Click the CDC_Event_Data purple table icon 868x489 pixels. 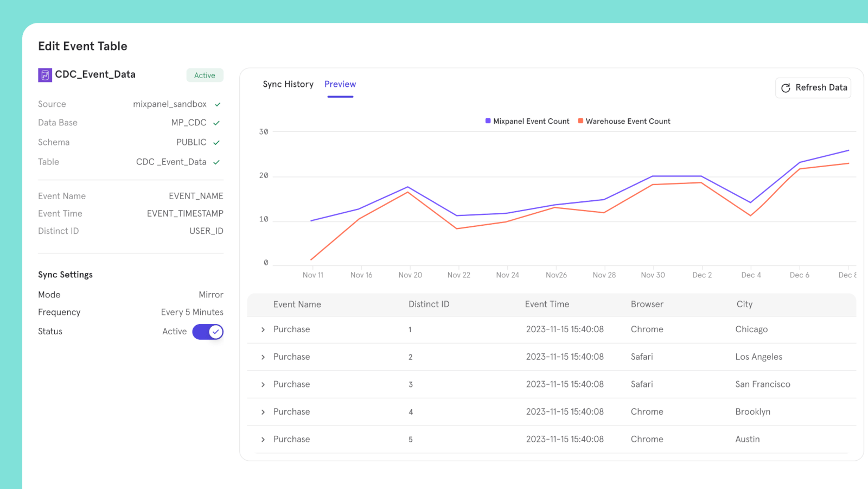point(45,75)
